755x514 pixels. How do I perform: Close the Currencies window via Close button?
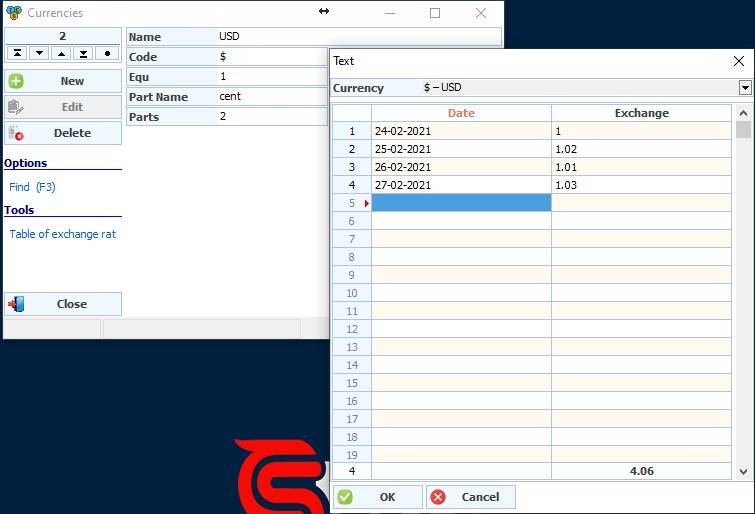[63, 304]
